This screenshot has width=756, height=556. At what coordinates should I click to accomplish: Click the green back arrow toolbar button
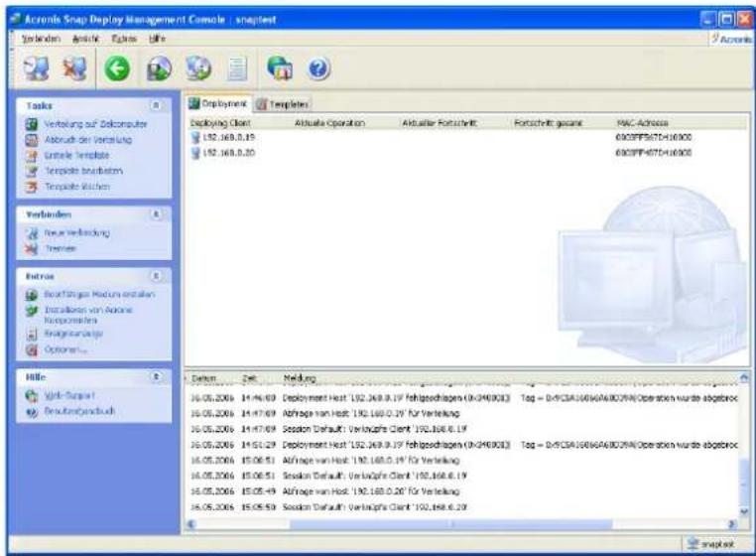pyautogui.click(x=117, y=69)
